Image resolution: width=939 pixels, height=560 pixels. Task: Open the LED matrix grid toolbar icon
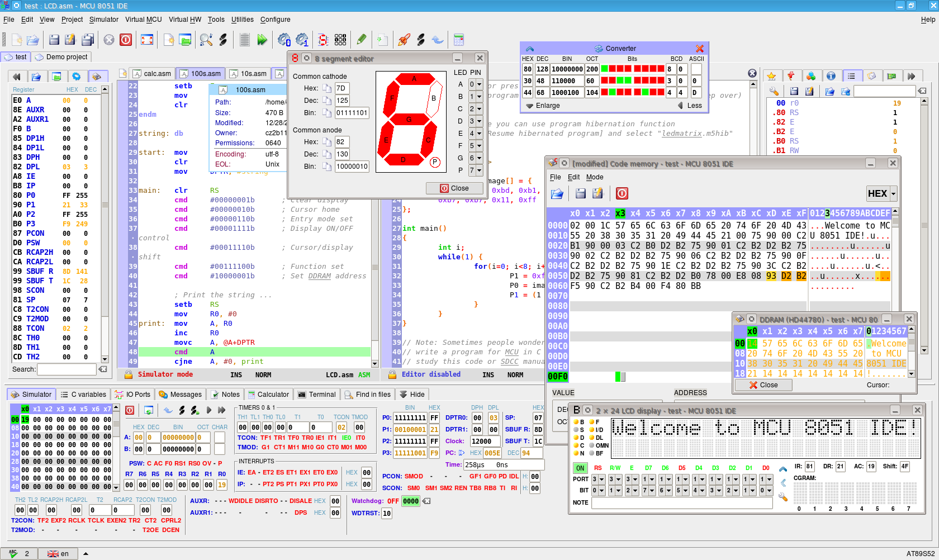pyautogui.click(x=340, y=40)
